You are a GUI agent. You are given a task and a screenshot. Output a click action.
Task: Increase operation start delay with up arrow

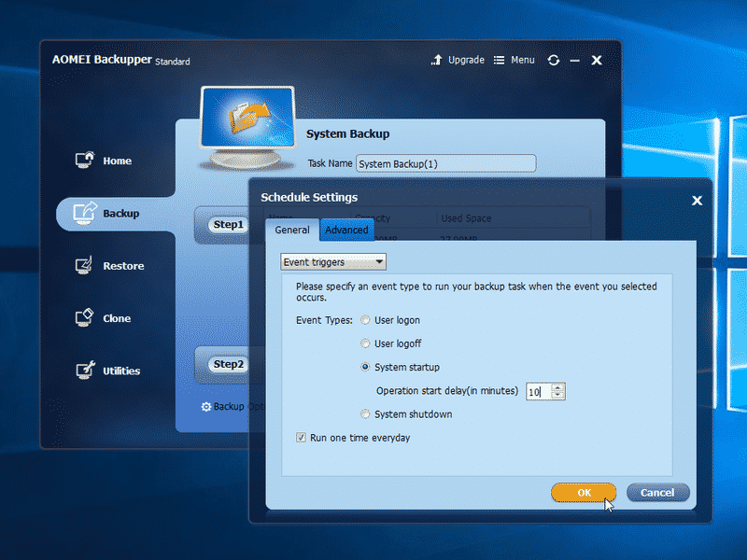557,387
